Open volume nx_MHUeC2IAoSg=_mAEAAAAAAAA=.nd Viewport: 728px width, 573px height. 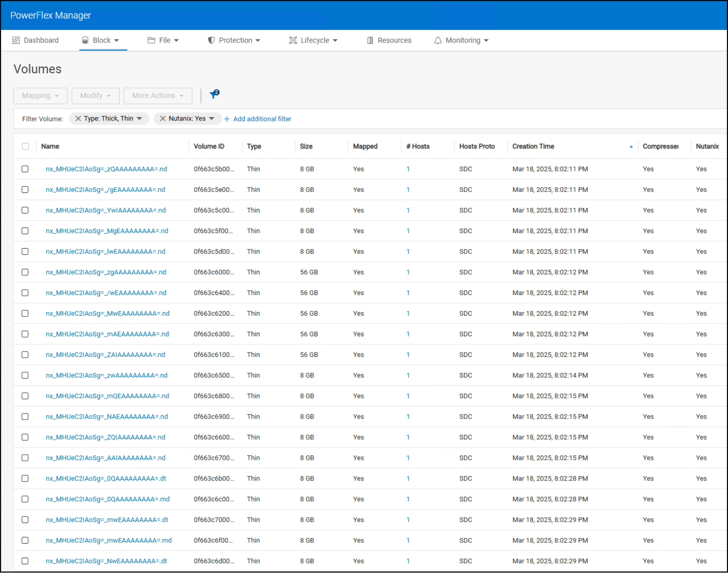(107, 334)
